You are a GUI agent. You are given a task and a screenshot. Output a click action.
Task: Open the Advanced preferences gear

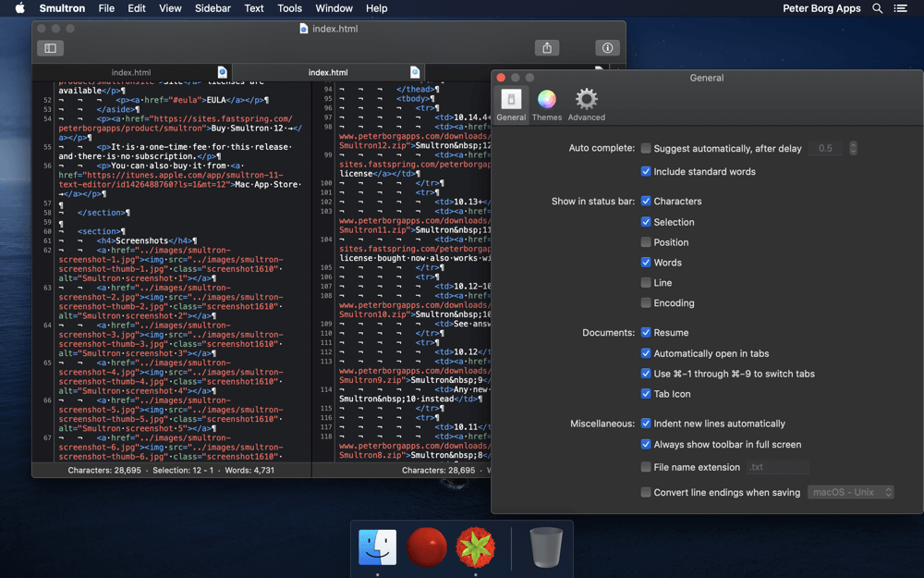click(587, 105)
